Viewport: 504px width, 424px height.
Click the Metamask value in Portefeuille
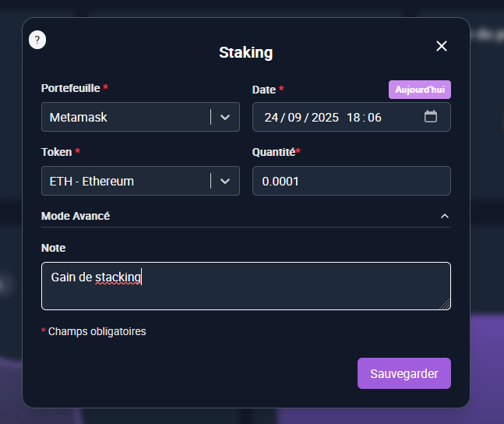[x=79, y=118]
